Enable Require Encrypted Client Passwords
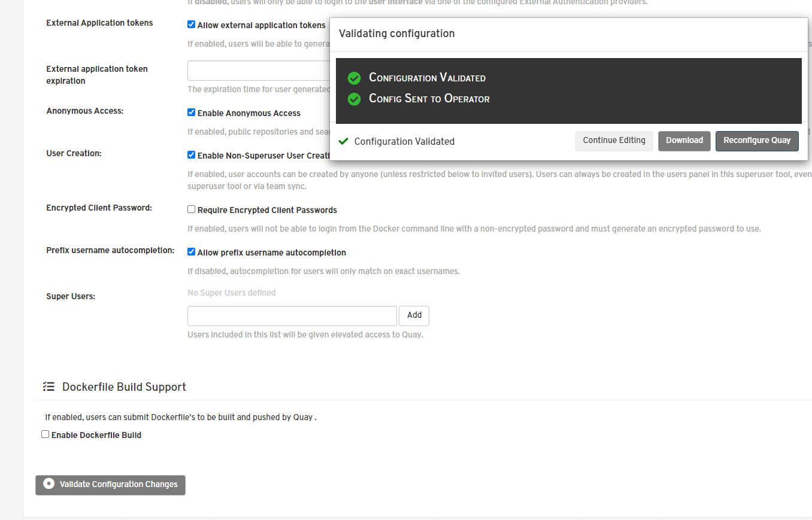 191,209
